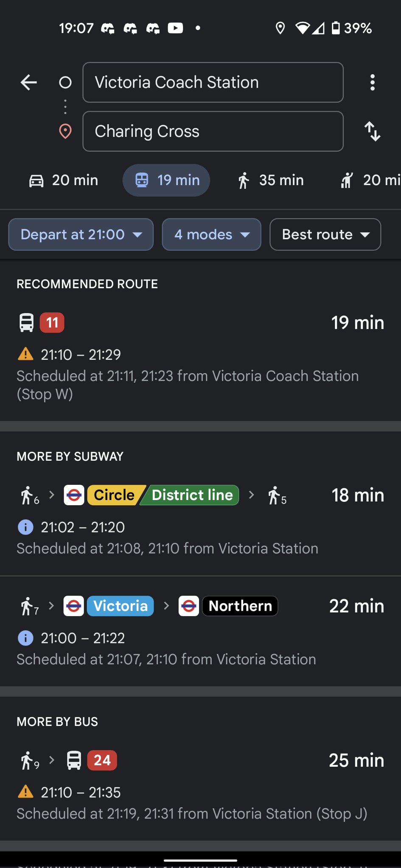Edit the Charing Cross destination field
401x868 pixels.
pos(213,131)
